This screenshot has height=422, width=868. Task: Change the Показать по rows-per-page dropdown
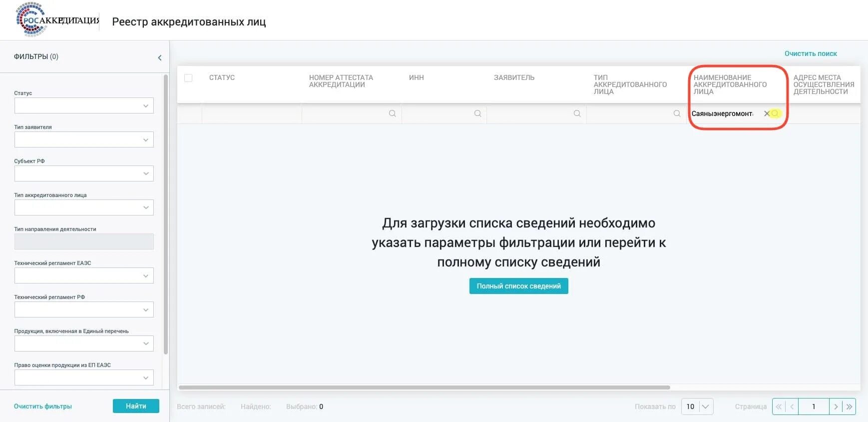(697, 406)
